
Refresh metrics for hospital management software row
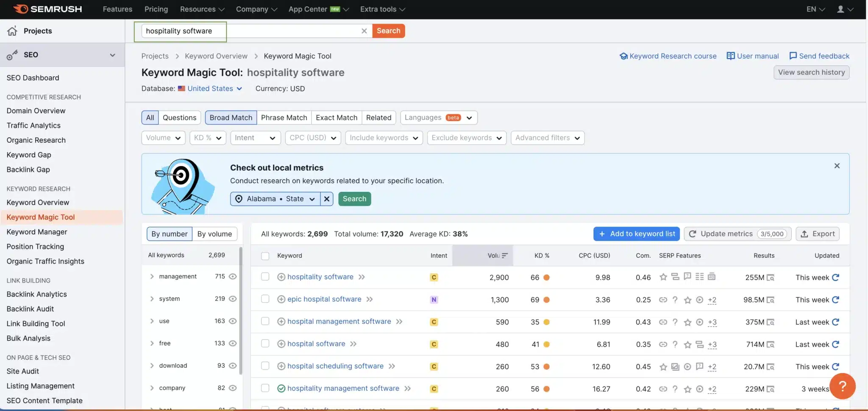point(835,322)
